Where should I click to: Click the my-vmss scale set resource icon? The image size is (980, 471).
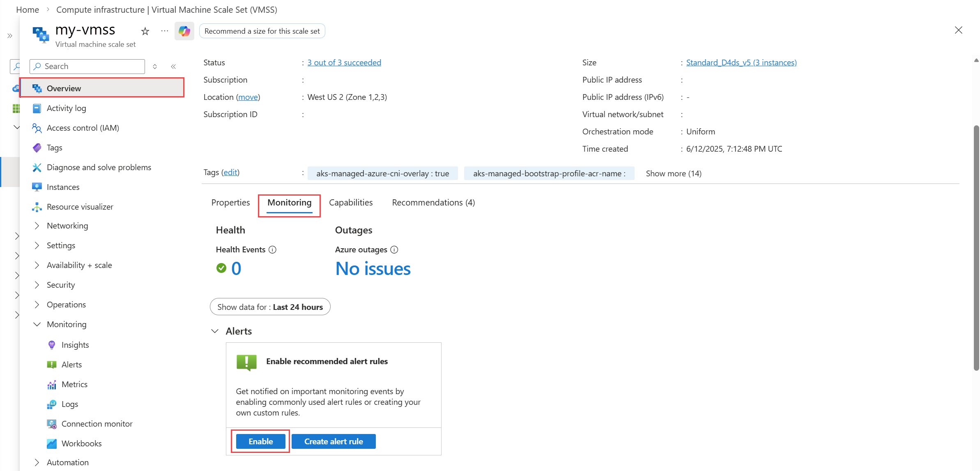coord(41,35)
